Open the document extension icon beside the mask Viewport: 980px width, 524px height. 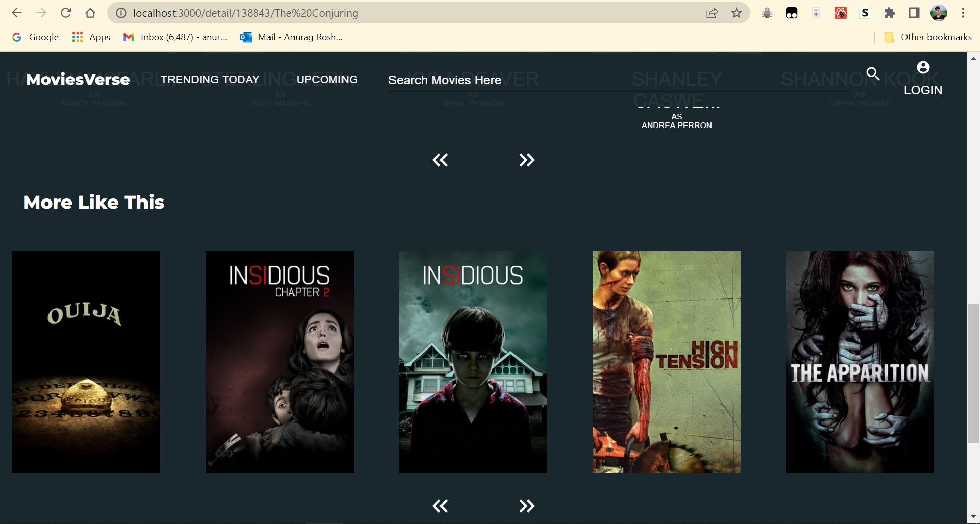click(x=816, y=13)
